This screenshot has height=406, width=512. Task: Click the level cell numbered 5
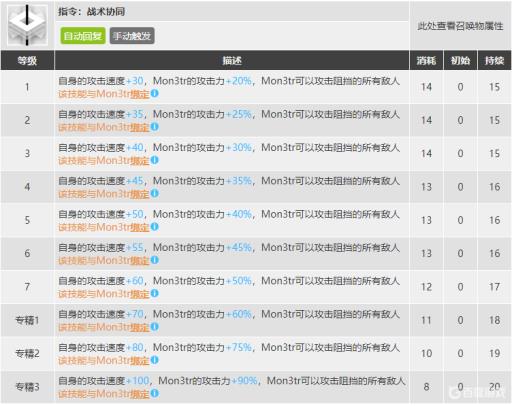tap(27, 220)
